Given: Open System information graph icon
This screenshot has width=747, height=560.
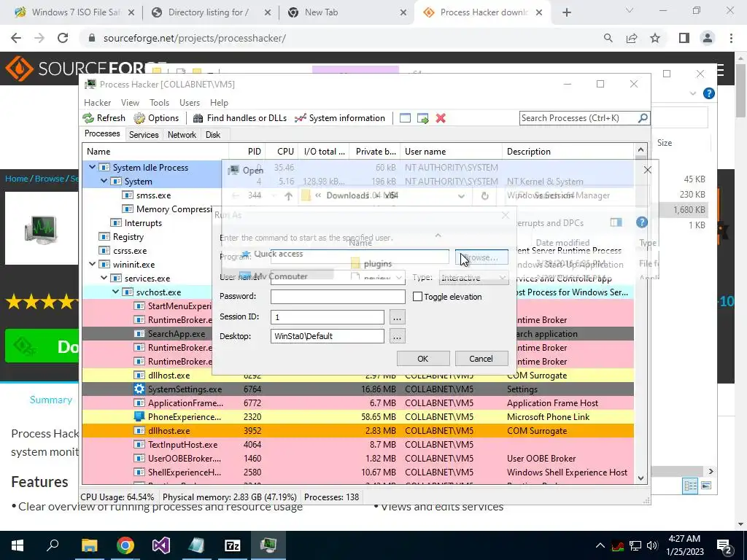Looking at the screenshot, I should coord(300,118).
